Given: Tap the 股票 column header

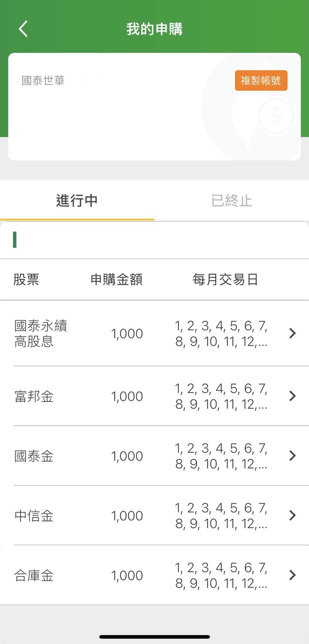Looking at the screenshot, I should click(x=26, y=280).
